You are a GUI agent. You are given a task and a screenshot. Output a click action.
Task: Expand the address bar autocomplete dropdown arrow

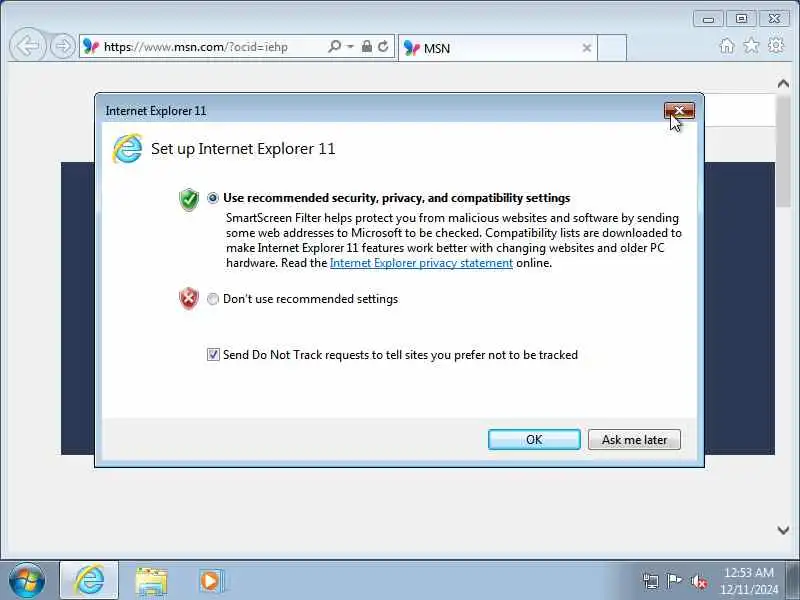[350, 46]
